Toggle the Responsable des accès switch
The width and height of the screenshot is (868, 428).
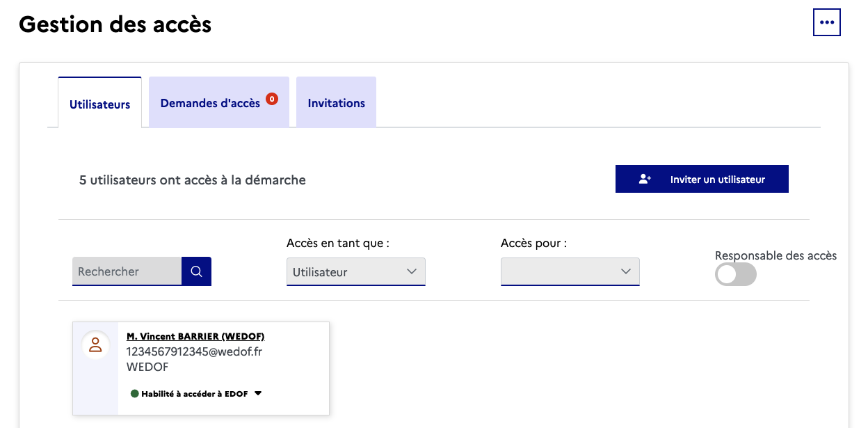(735, 275)
